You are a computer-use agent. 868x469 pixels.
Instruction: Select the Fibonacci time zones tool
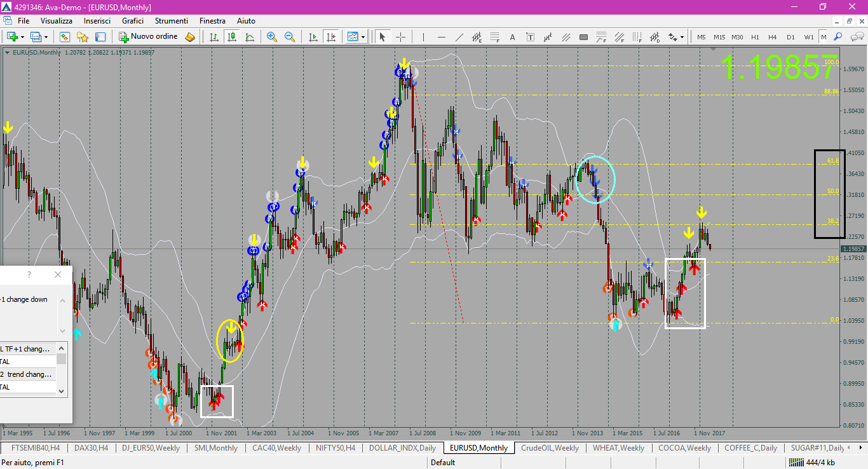pyautogui.click(x=637, y=37)
